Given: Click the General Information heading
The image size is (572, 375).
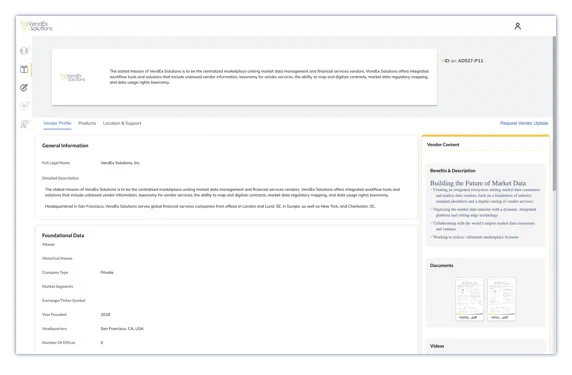Looking at the screenshot, I should [x=65, y=146].
